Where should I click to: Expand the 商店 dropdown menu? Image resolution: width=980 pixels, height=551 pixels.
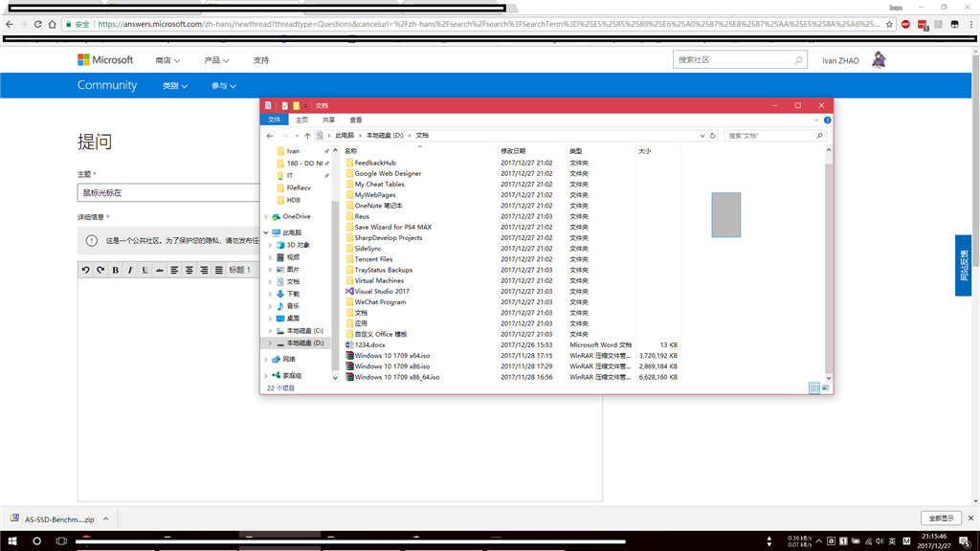167,60
